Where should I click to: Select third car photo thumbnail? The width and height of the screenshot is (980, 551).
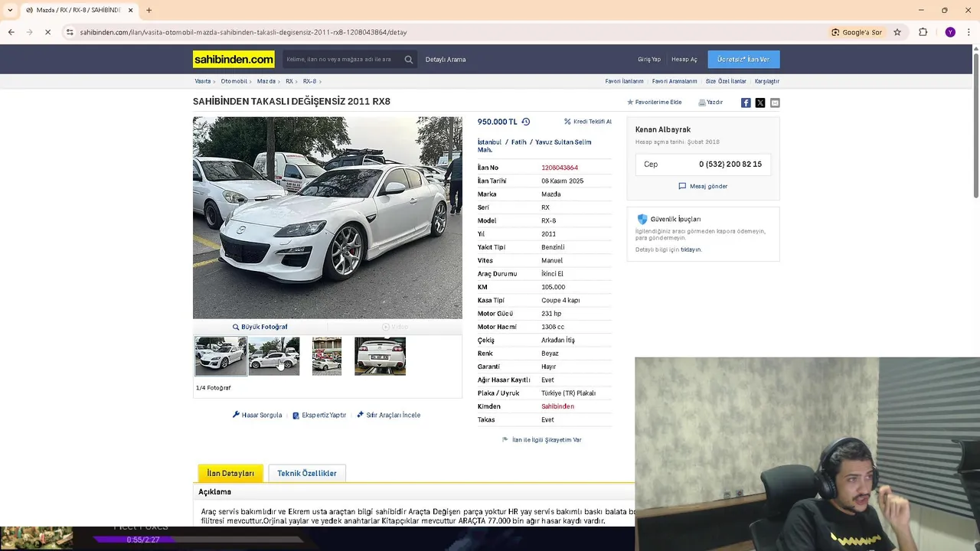click(x=327, y=356)
